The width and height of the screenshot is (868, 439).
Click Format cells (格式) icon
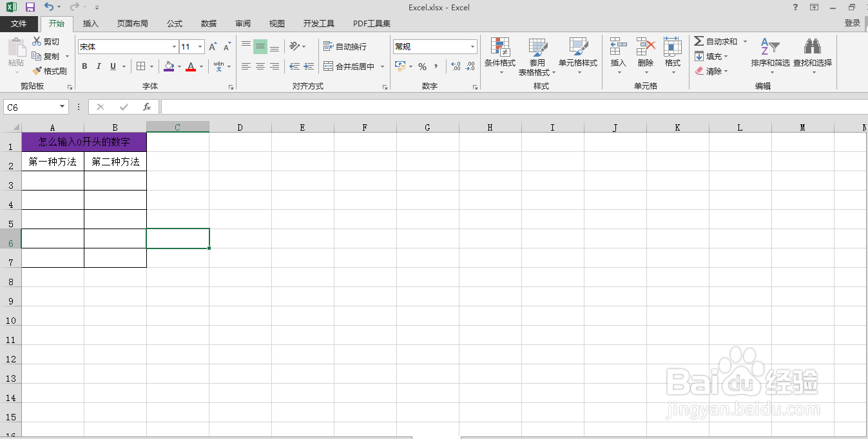(x=673, y=47)
